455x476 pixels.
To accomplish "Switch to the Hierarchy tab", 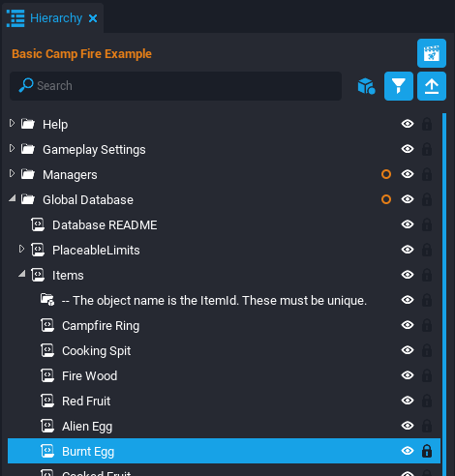I will [x=56, y=18].
